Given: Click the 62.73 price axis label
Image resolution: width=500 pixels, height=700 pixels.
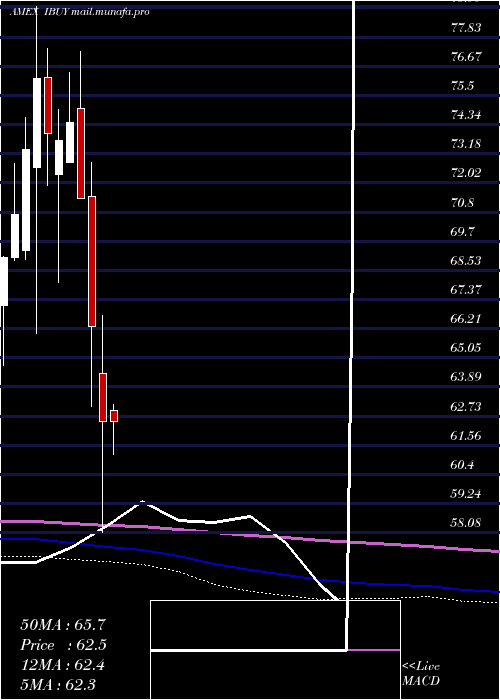Looking at the screenshot, I should click(x=466, y=406).
